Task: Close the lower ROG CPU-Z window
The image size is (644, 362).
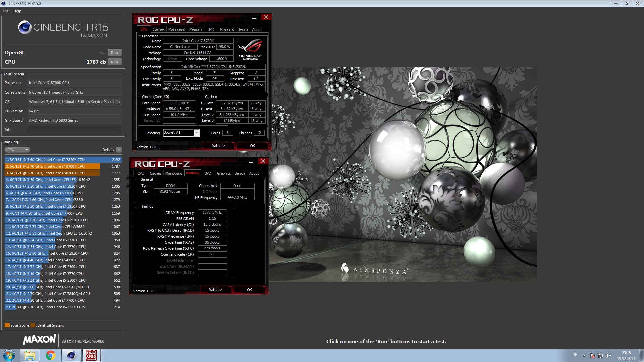Action: pyautogui.click(x=263, y=161)
